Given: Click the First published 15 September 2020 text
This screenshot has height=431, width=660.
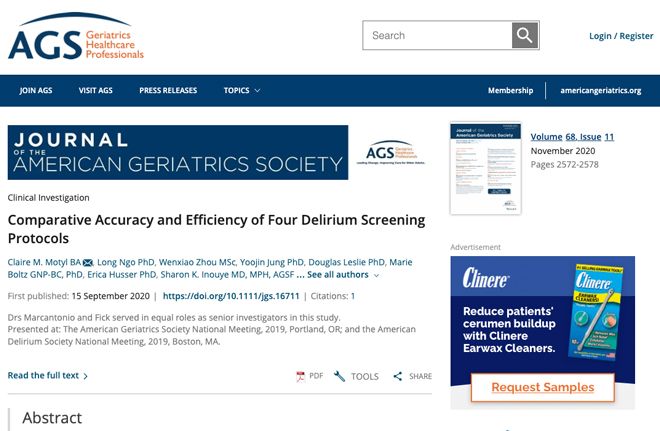Looking at the screenshot, I should 79,296.
